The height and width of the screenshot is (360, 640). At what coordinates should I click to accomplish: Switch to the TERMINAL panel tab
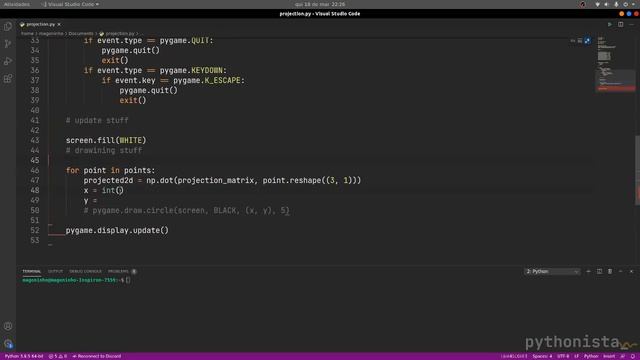point(31,271)
